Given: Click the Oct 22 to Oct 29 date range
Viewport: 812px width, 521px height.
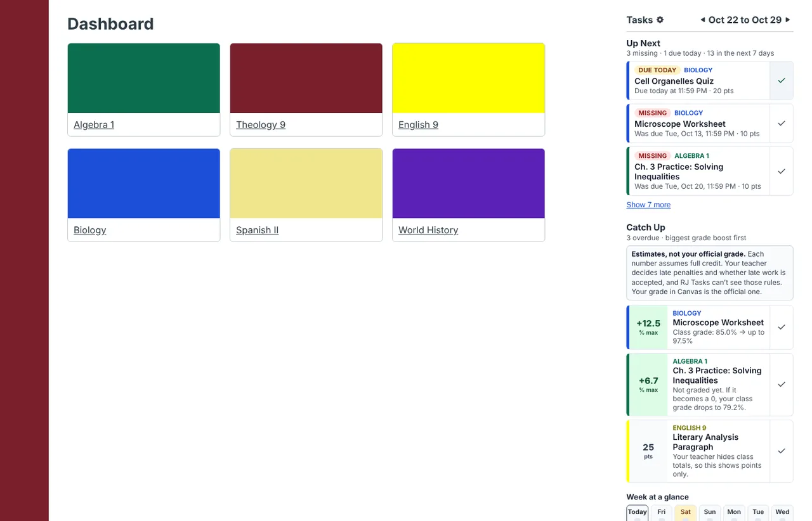Looking at the screenshot, I should tap(745, 20).
